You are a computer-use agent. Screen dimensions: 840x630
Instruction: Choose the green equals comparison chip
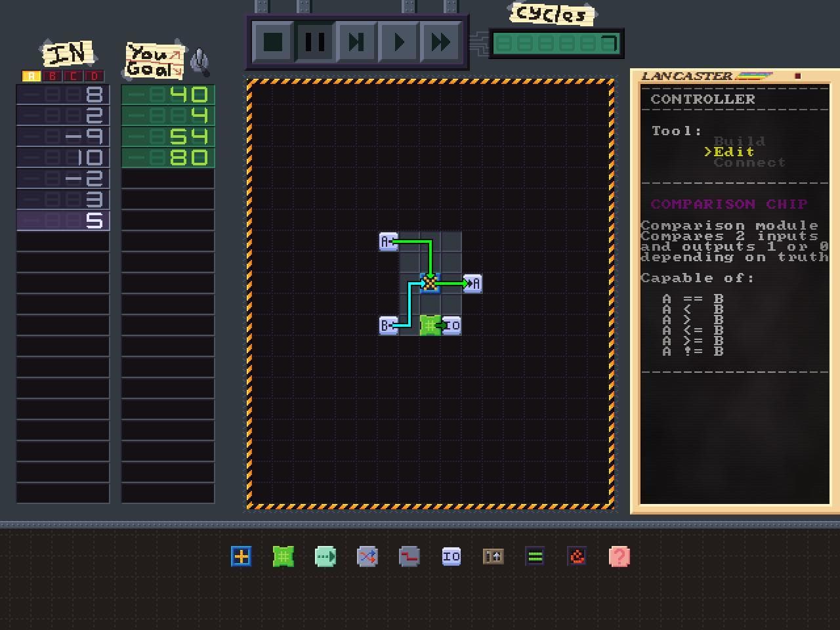[x=535, y=556]
